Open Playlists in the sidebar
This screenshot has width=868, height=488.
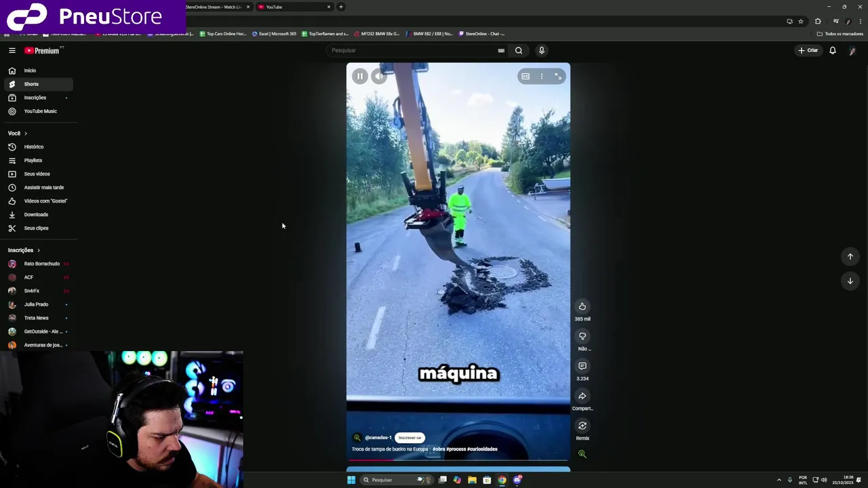[x=38, y=161]
